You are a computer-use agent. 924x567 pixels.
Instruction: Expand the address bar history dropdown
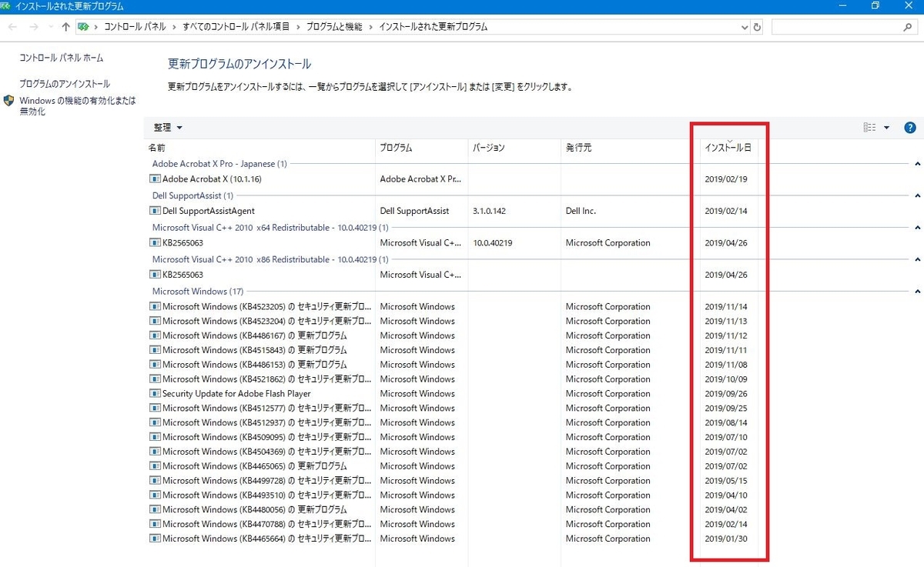[x=745, y=27]
